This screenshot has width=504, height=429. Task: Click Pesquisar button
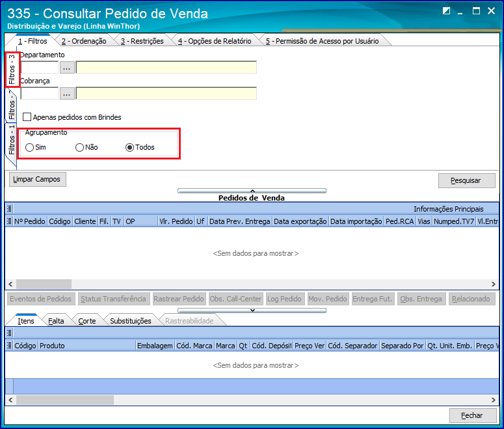(x=466, y=180)
